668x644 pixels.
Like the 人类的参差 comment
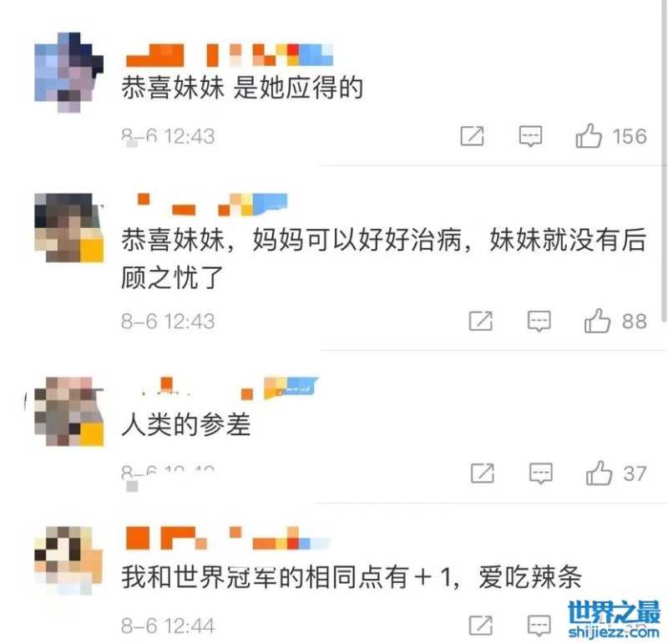point(599,473)
